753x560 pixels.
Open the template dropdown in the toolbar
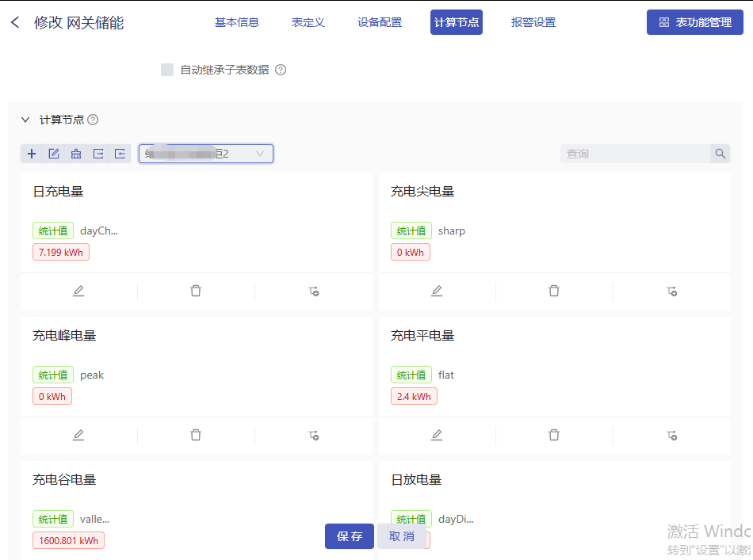coord(206,154)
